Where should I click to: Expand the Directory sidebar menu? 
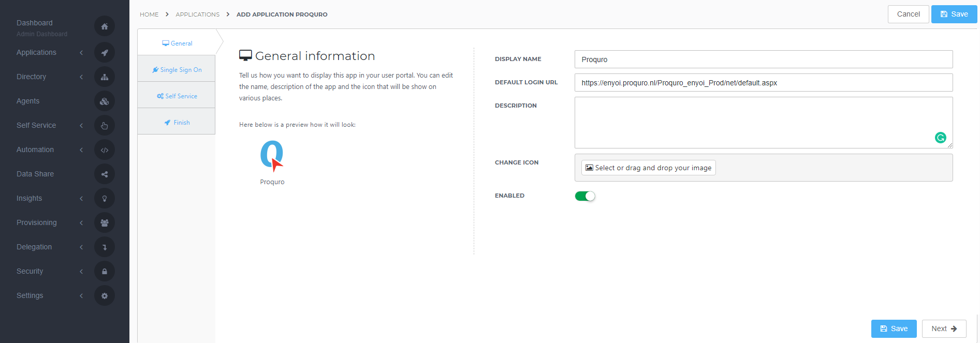[x=81, y=77]
